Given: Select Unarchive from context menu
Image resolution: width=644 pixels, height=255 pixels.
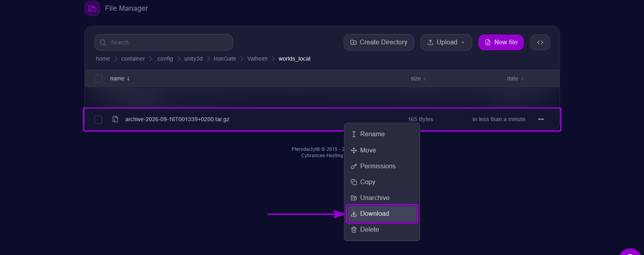Looking at the screenshot, I should pos(382,198).
